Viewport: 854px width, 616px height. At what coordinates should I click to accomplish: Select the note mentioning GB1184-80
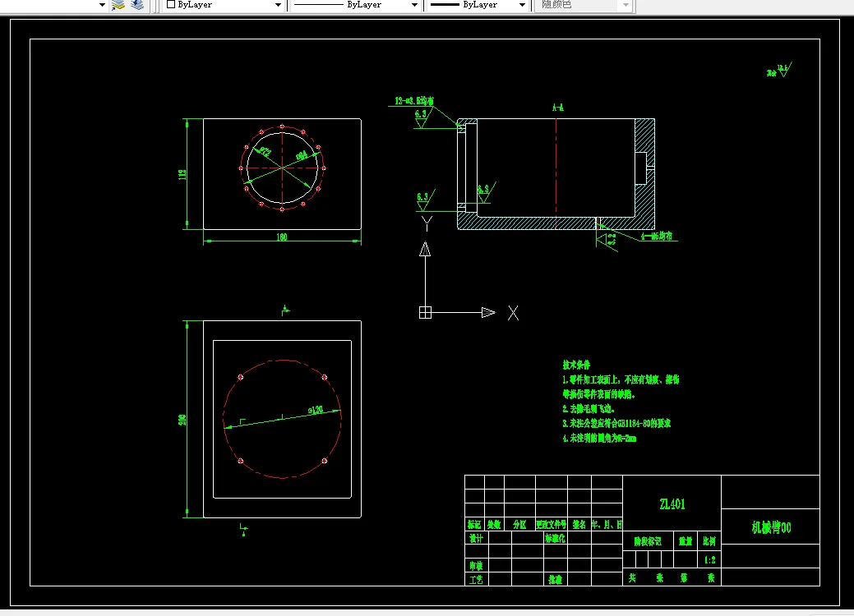pos(616,423)
